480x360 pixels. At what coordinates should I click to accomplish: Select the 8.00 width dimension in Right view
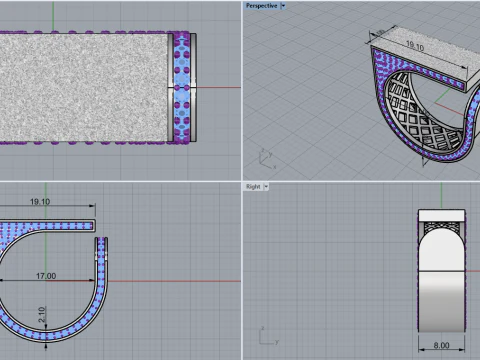442,345
